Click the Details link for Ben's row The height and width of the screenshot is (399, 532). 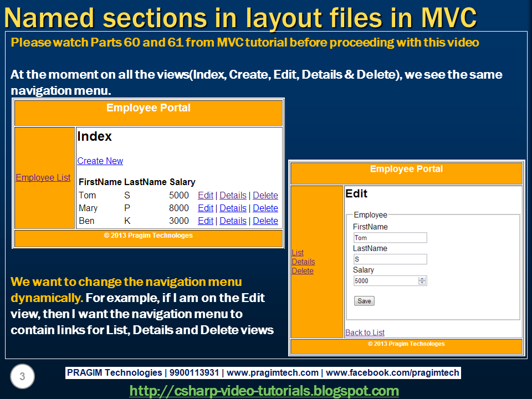tap(233, 221)
